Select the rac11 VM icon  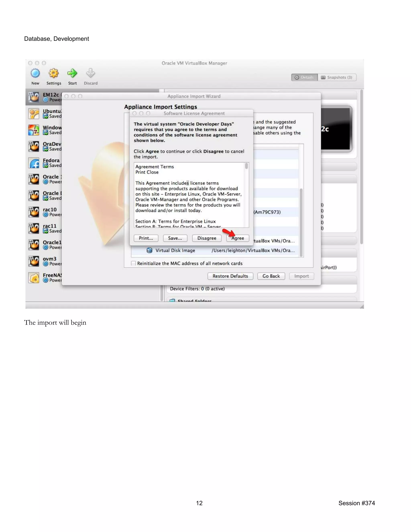tap(34, 228)
